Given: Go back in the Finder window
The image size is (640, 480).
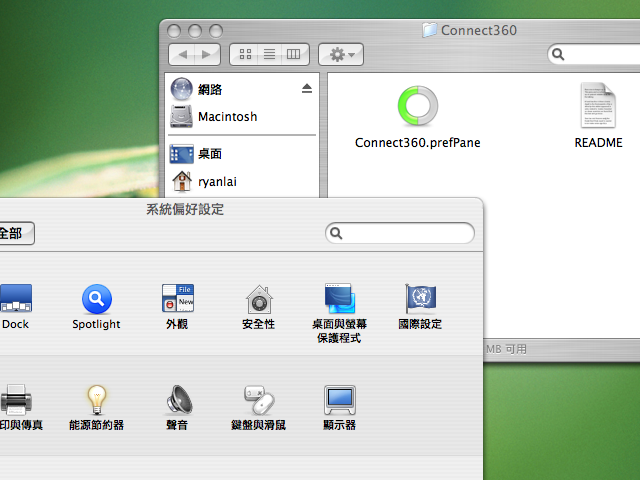Looking at the screenshot, I should pos(182,54).
